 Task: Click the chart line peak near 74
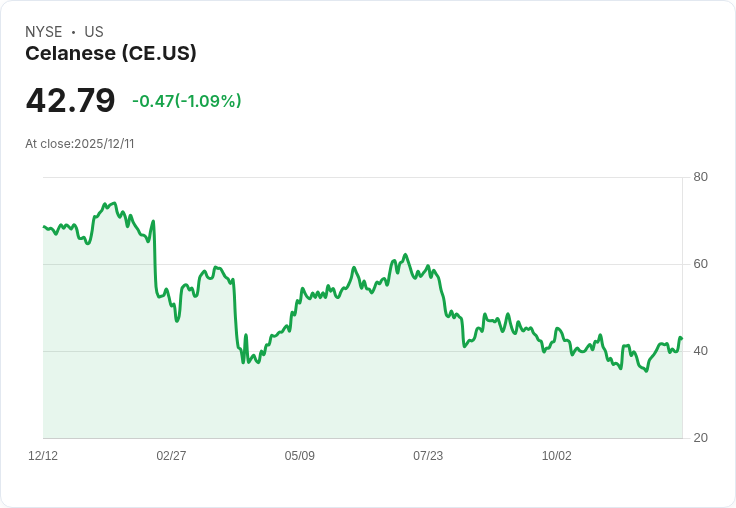(114, 203)
